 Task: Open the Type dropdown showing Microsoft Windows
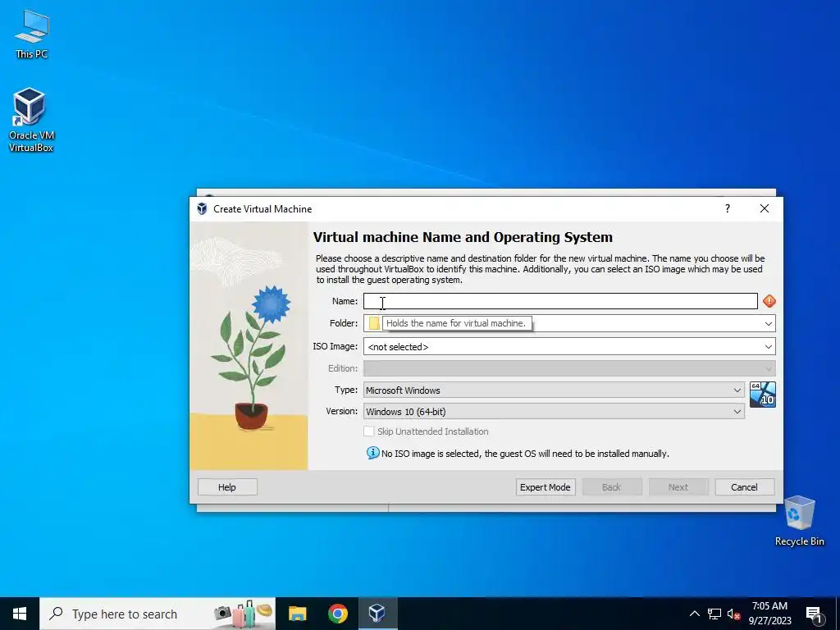554,390
